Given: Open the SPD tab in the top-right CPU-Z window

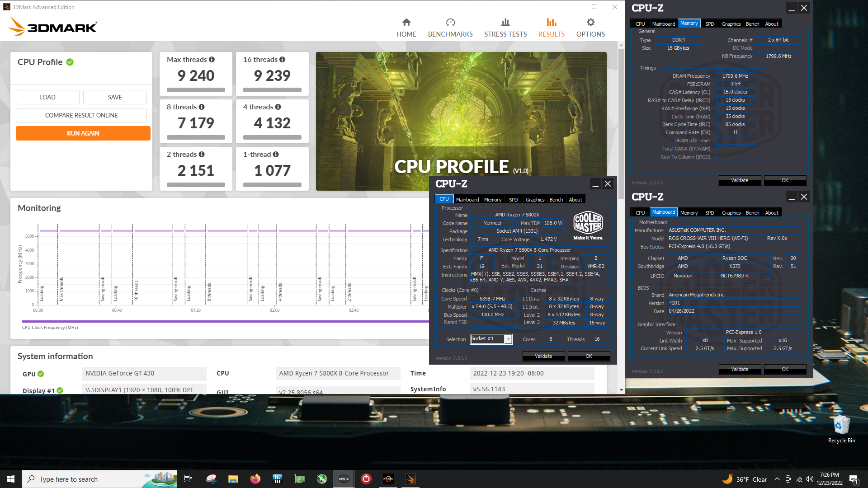Looking at the screenshot, I should click(709, 23).
